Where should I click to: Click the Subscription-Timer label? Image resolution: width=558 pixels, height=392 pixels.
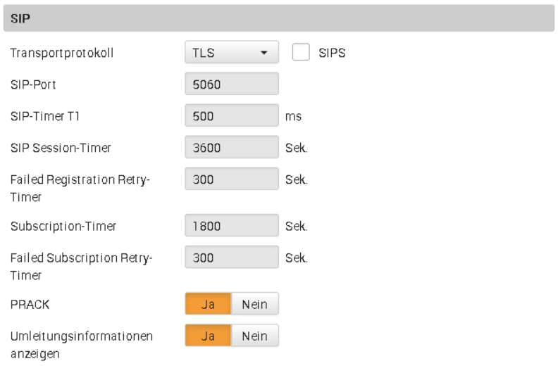[x=63, y=227]
